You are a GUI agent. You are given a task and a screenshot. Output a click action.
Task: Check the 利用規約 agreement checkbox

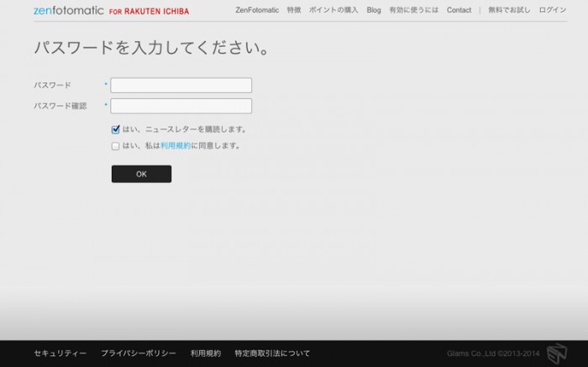point(116,146)
